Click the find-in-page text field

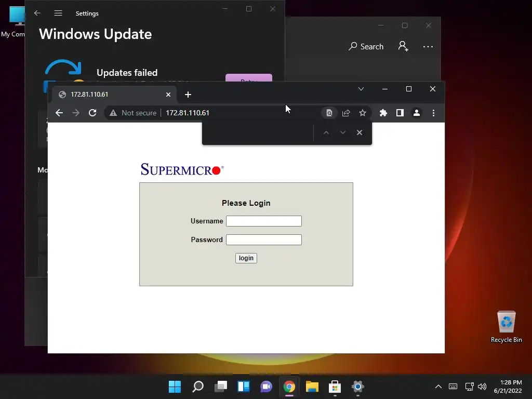(x=259, y=132)
